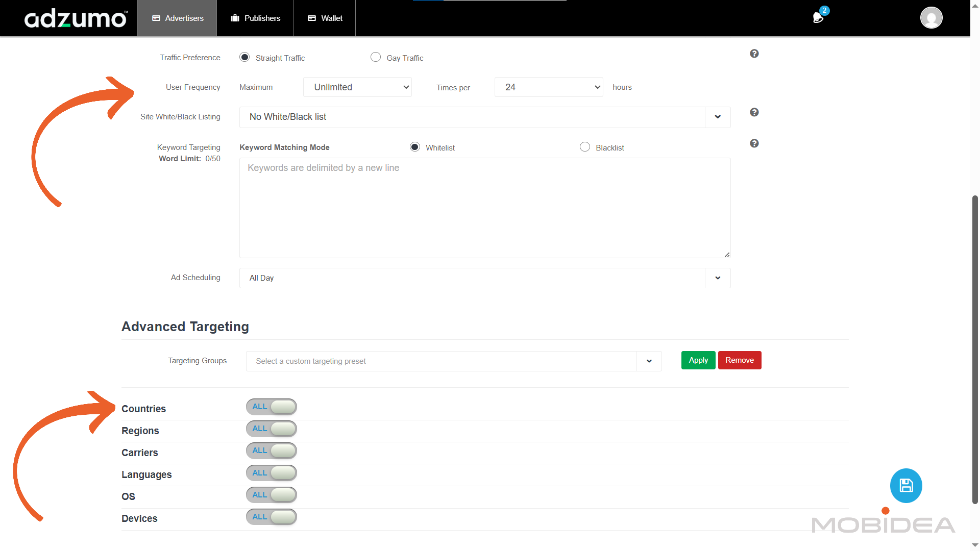Screen dimensions: 980x551
Task: Click the notification bell icon
Action: (x=818, y=18)
